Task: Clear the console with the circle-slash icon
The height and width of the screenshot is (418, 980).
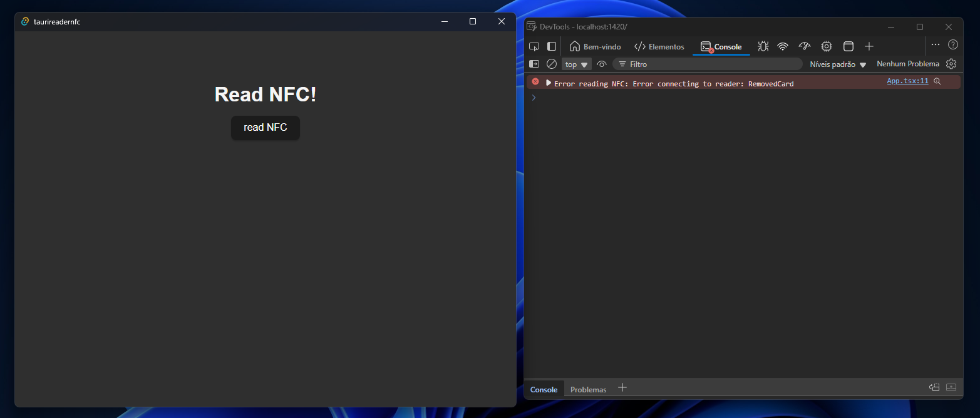Action: click(552, 64)
